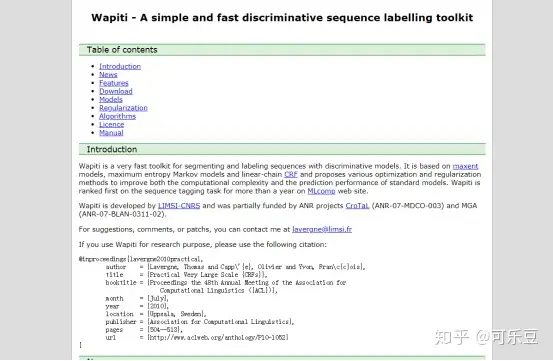Open the News contents link
The width and height of the screenshot is (553, 361).
coord(108,75)
